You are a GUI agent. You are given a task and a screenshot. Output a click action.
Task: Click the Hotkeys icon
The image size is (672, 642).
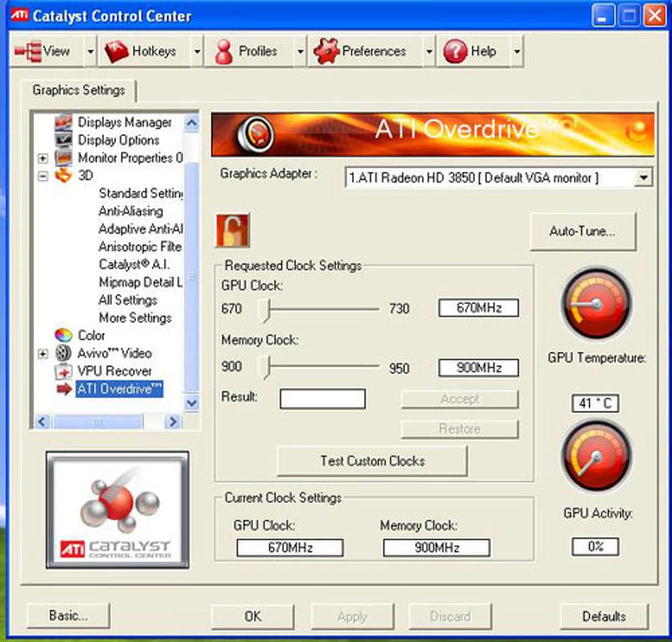coord(115,50)
